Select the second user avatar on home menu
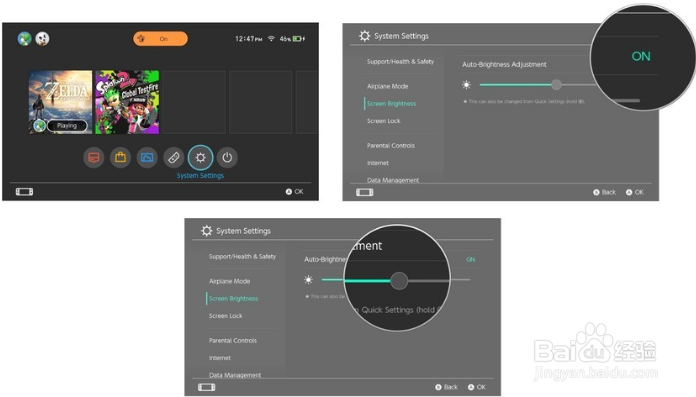Viewport: 696px width, 397px height. 42,39
